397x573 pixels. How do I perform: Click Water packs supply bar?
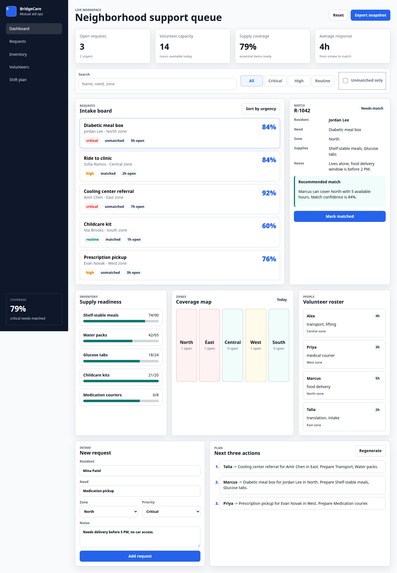pyautogui.click(x=121, y=341)
